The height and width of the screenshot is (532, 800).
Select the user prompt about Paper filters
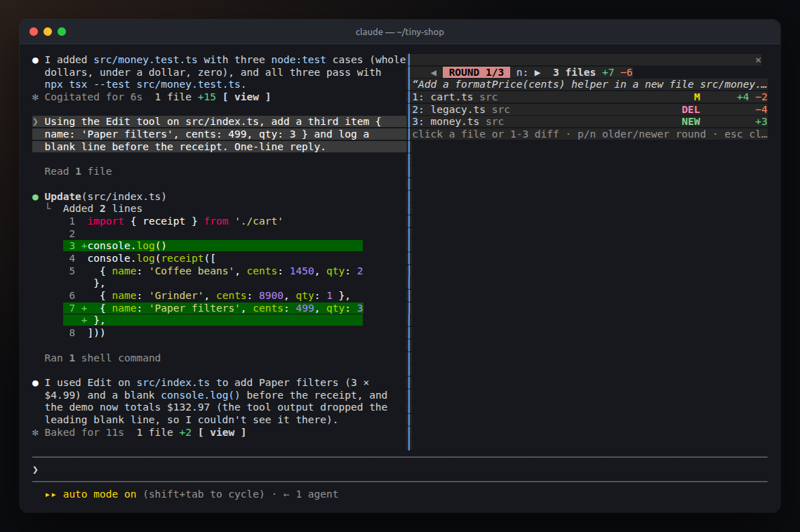coord(220,134)
